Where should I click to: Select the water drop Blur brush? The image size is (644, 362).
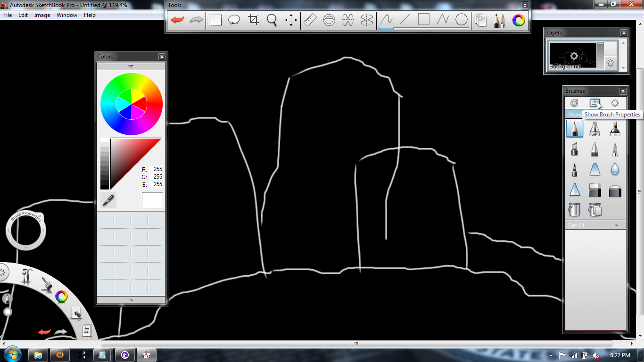(615, 169)
